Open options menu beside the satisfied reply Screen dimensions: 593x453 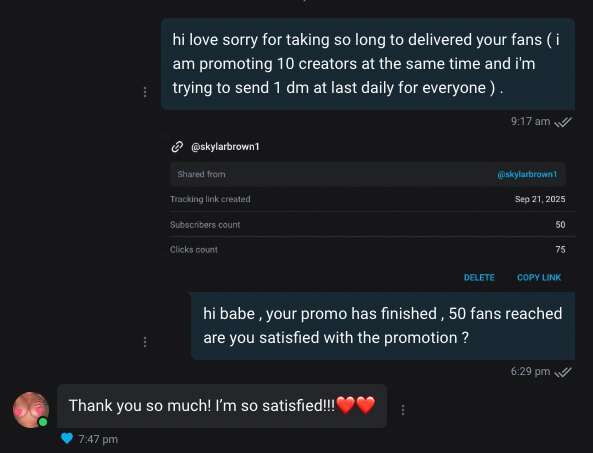tap(403, 410)
